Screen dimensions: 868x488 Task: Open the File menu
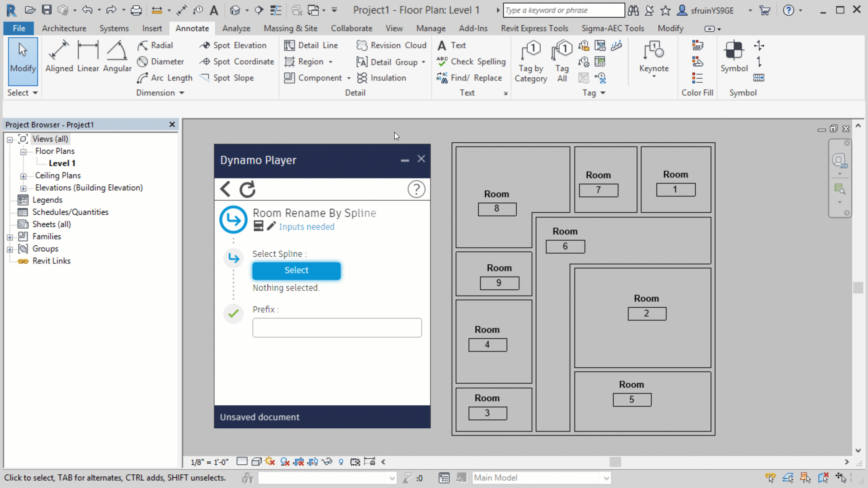(19, 28)
